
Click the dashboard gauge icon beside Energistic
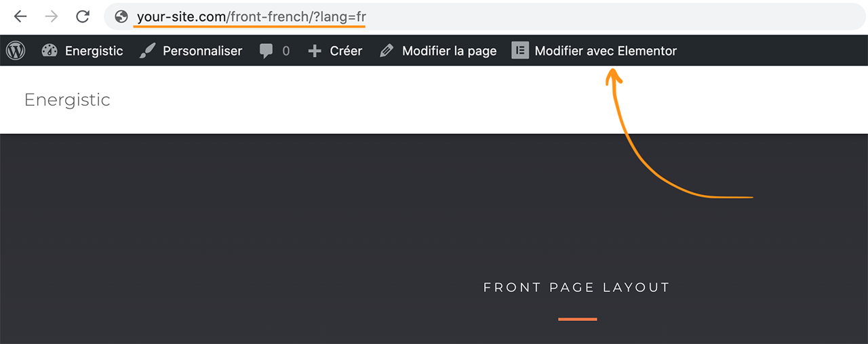click(50, 51)
